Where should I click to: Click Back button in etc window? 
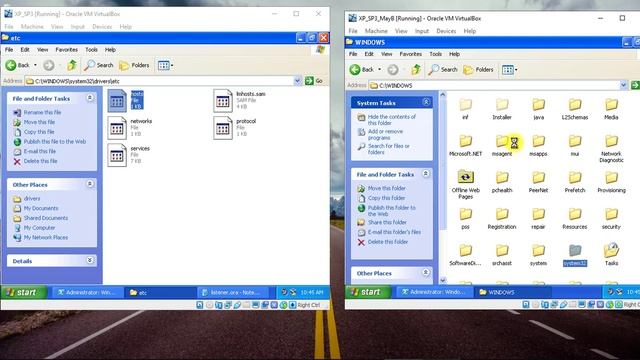tap(18, 65)
